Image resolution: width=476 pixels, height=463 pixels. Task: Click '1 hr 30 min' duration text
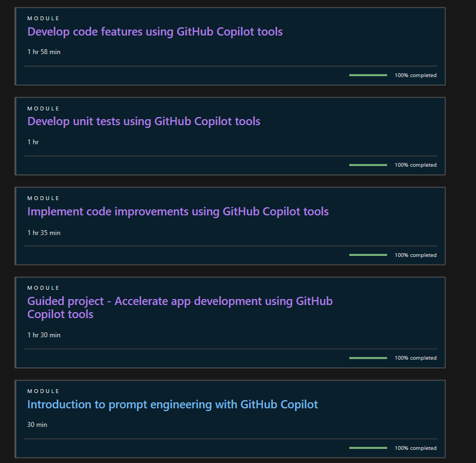click(44, 335)
